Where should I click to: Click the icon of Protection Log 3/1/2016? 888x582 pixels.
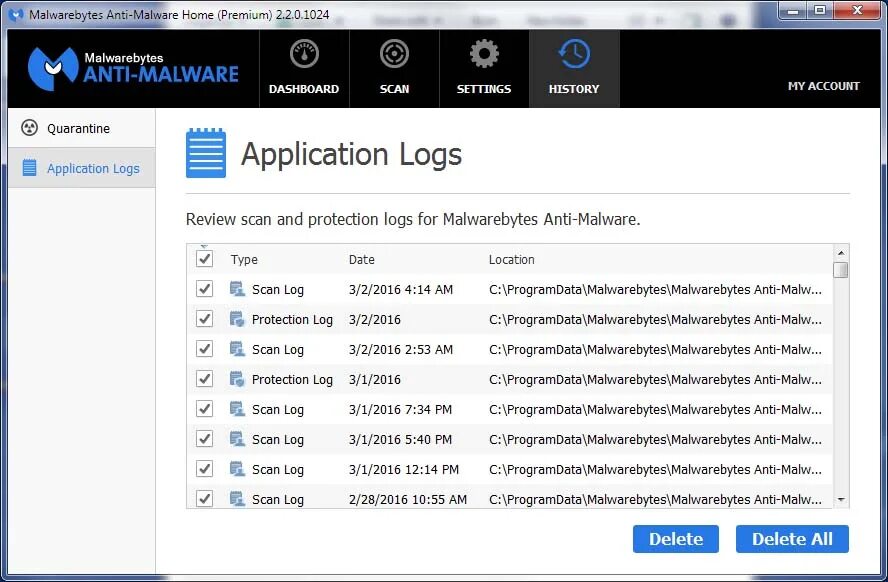point(237,379)
